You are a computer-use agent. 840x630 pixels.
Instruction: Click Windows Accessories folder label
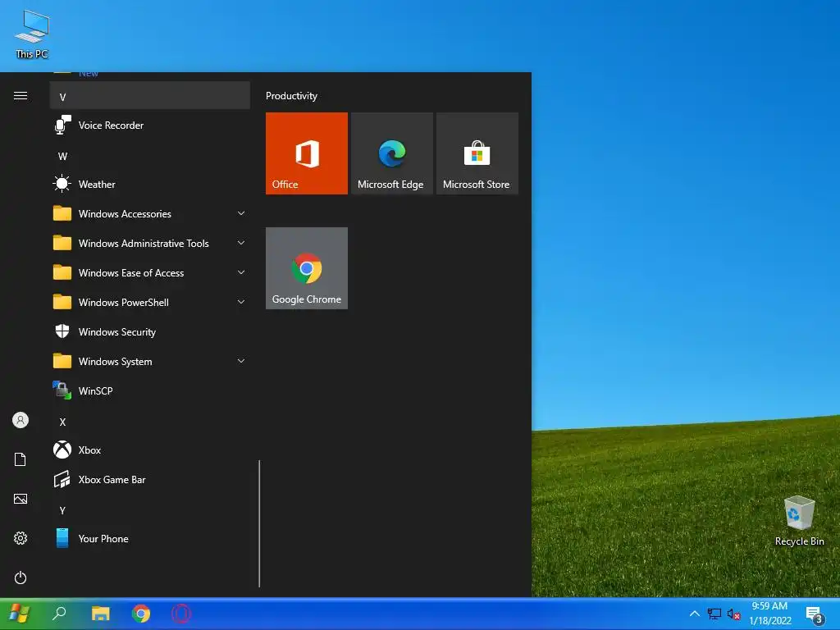(x=125, y=214)
